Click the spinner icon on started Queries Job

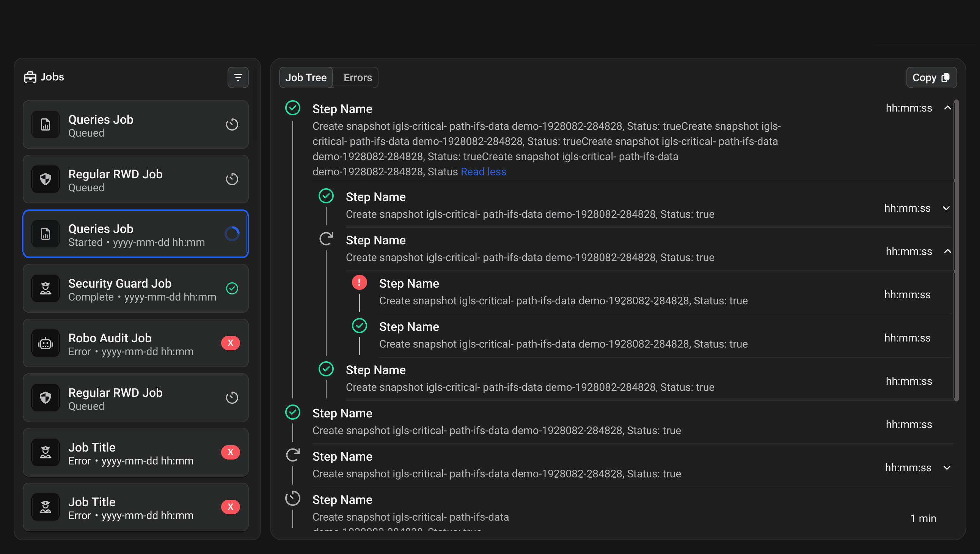point(232,234)
